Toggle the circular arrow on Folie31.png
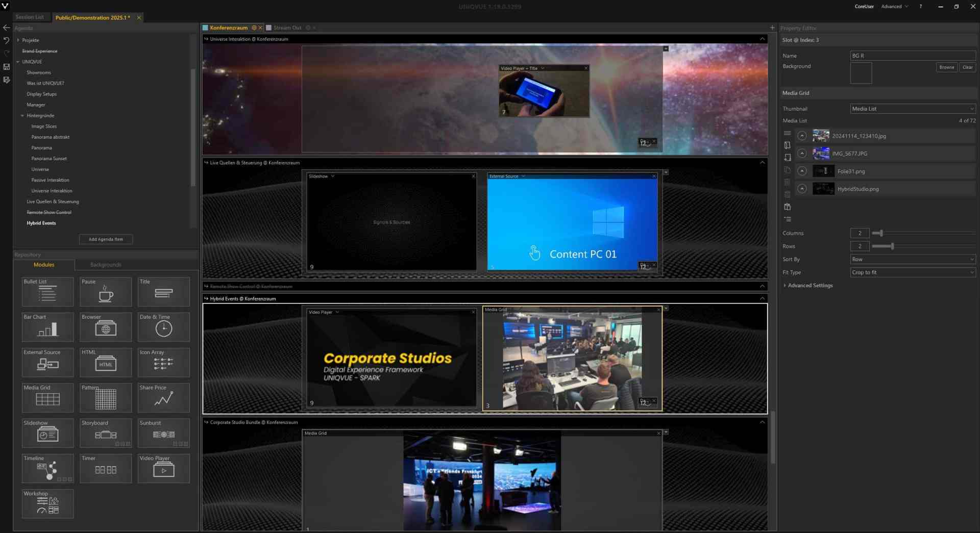This screenshot has height=533, width=980. click(802, 171)
